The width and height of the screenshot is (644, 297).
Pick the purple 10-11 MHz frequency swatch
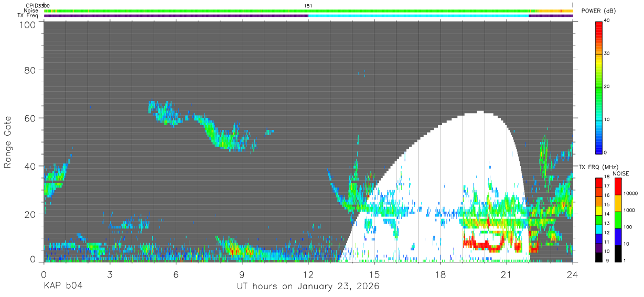click(x=599, y=248)
